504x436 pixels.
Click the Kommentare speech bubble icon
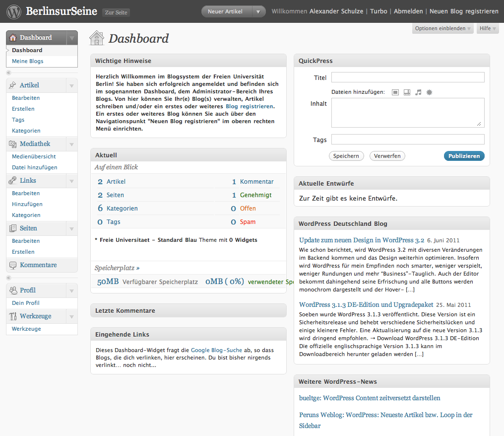13,265
